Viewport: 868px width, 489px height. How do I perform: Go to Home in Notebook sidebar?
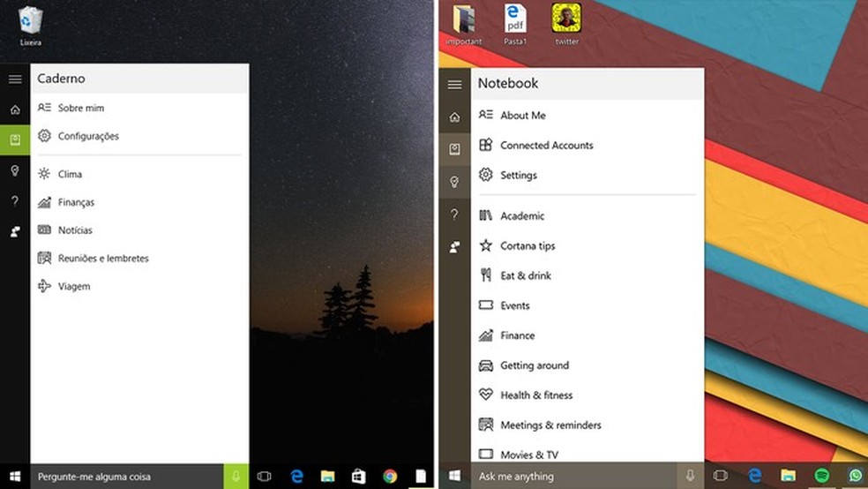pos(454,117)
